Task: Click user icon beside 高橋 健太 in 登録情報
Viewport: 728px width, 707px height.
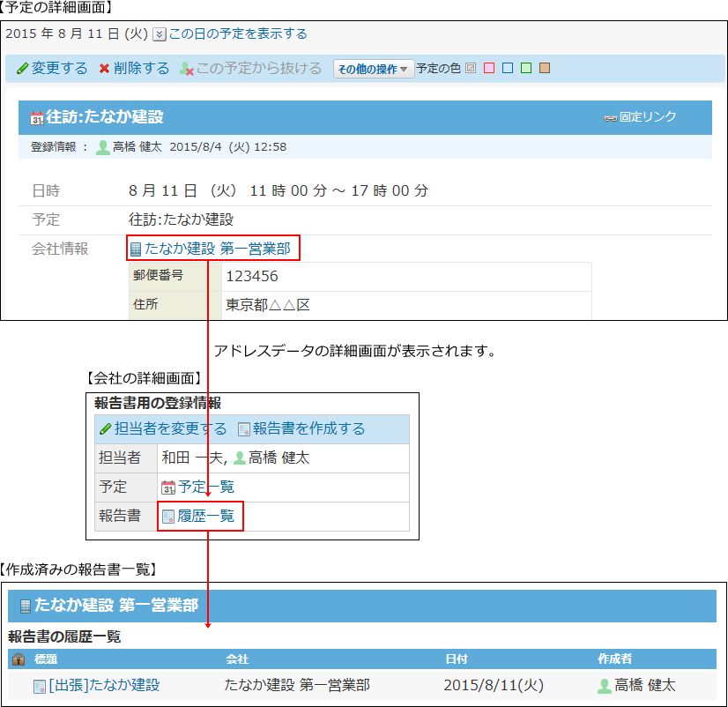Action: coord(102,148)
